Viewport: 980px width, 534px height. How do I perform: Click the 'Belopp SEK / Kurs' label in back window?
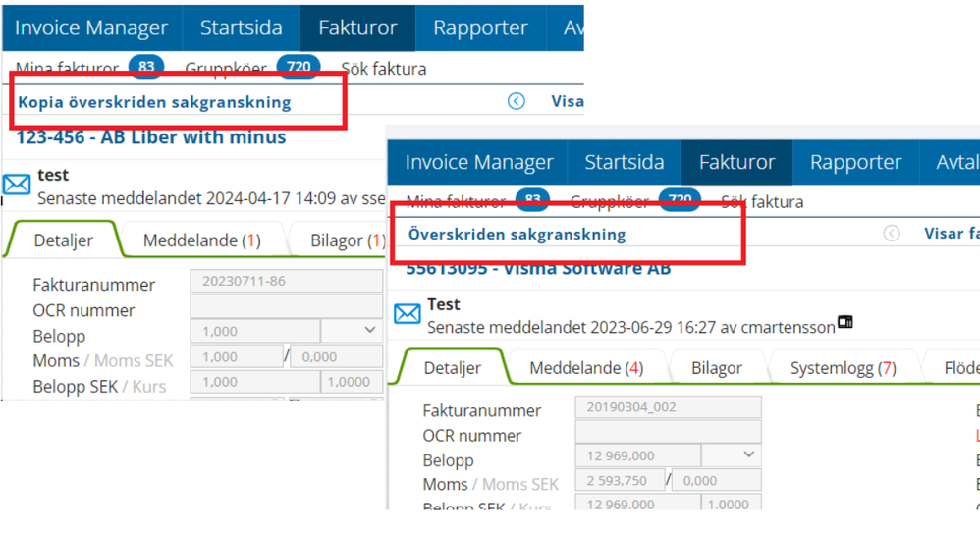click(99, 387)
